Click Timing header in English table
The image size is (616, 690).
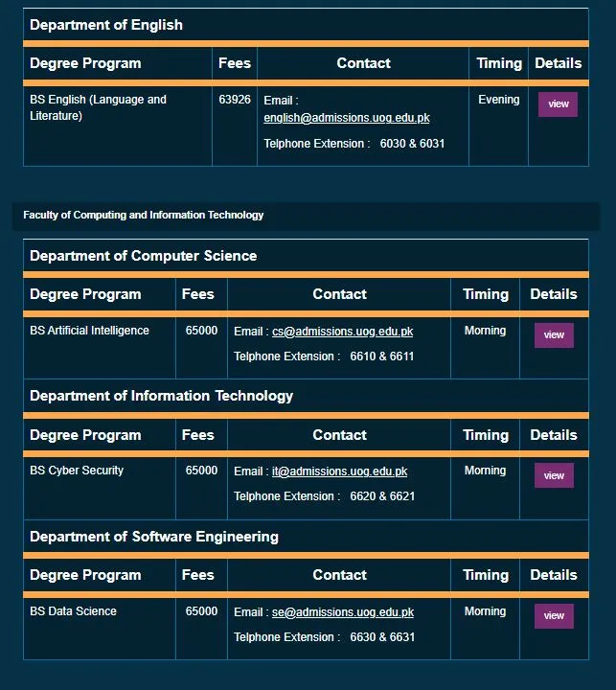point(499,63)
